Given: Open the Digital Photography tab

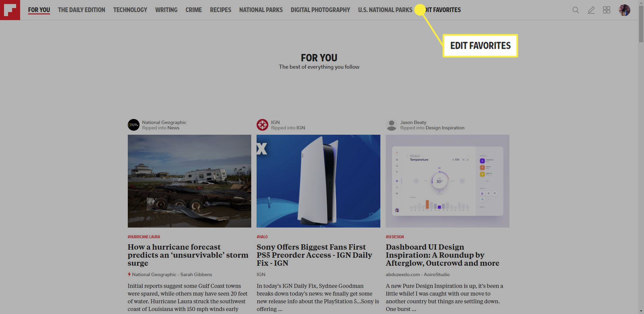Looking at the screenshot, I should (x=320, y=10).
